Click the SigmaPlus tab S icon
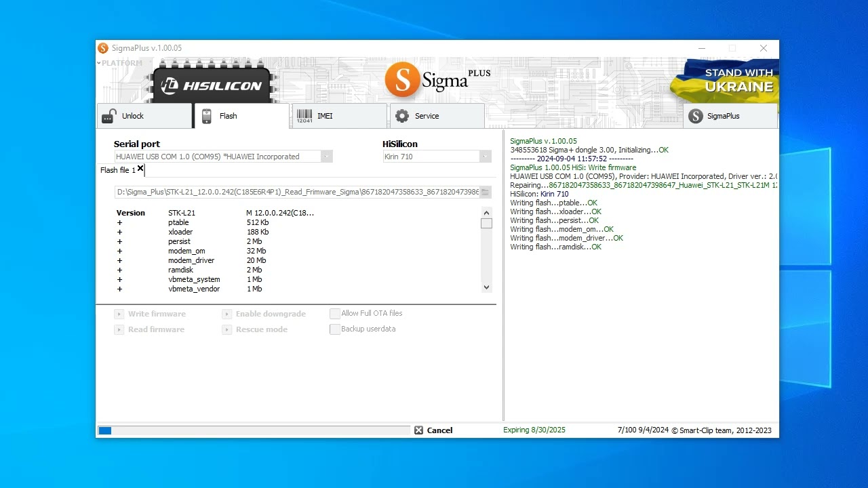The width and height of the screenshot is (868, 488). (696, 116)
